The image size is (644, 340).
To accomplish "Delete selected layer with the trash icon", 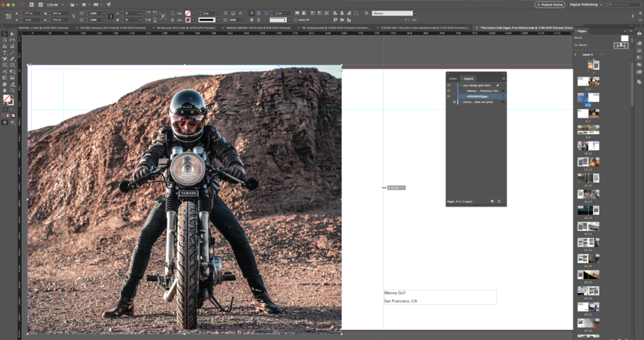I will [499, 202].
